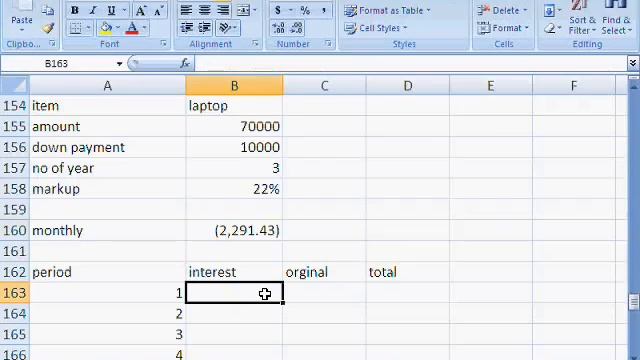Select column D header

tap(408, 86)
